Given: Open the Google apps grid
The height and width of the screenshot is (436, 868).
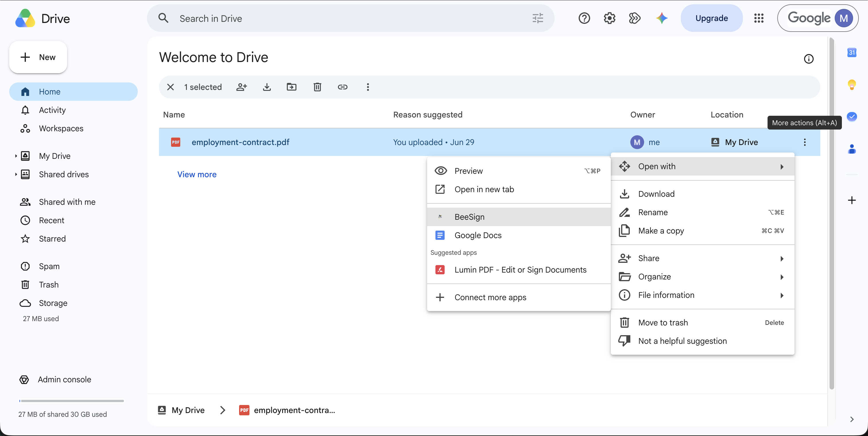Looking at the screenshot, I should pos(758,18).
